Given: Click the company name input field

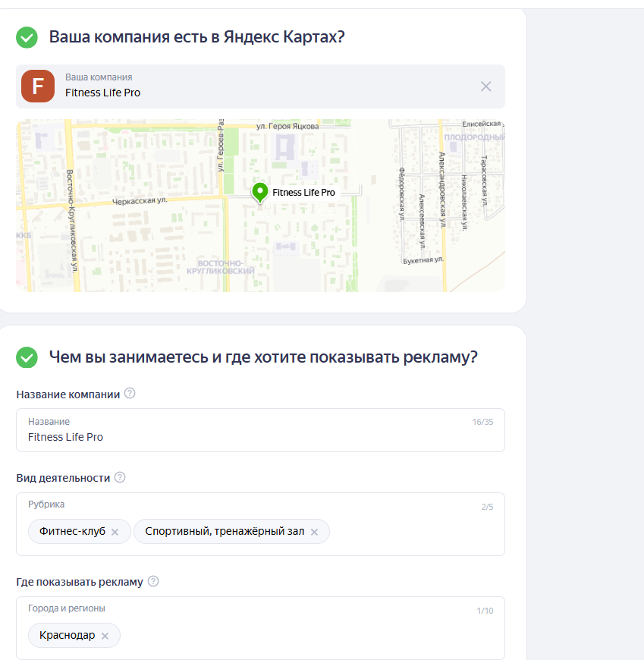Looking at the screenshot, I should (260, 430).
